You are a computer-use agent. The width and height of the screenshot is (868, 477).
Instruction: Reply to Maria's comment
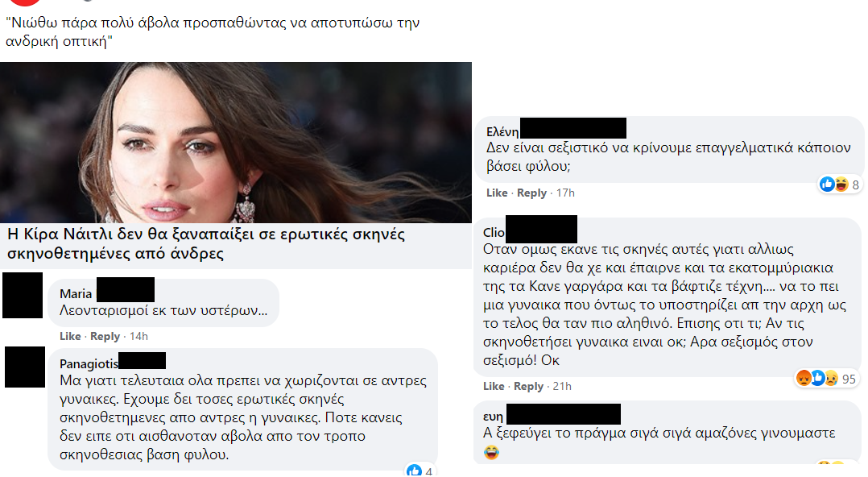click(x=105, y=336)
